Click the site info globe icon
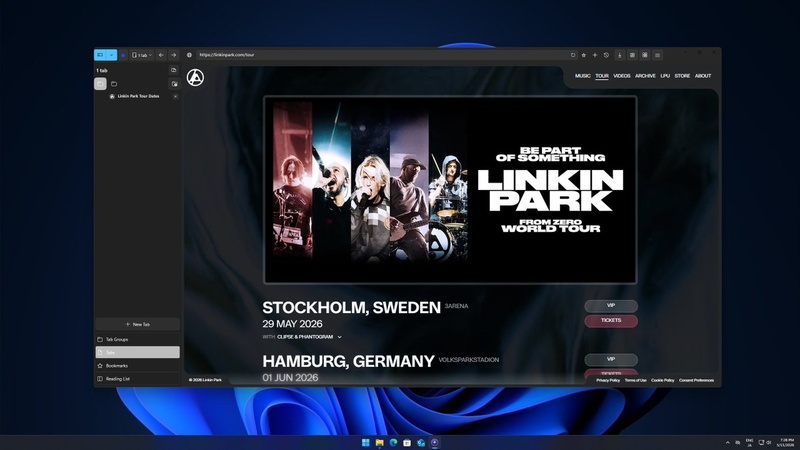Screen dimensions: 800x450 click(189, 55)
